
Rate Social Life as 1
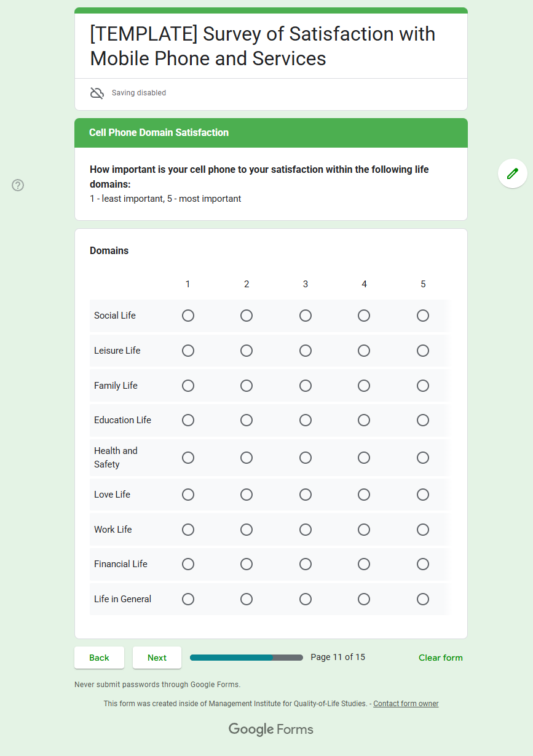pos(188,316)
